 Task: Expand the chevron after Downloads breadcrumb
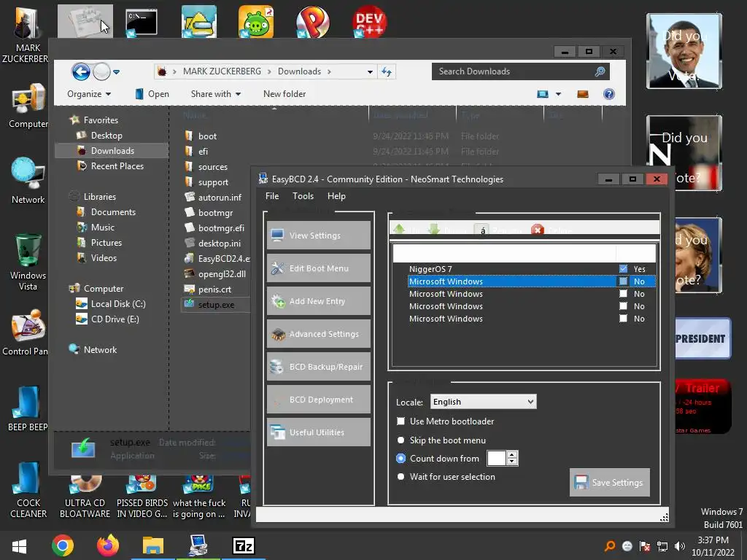[x=329, y=71]
